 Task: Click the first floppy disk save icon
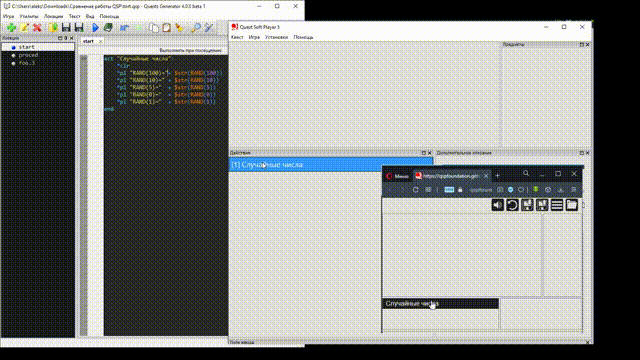click(66, 27)
